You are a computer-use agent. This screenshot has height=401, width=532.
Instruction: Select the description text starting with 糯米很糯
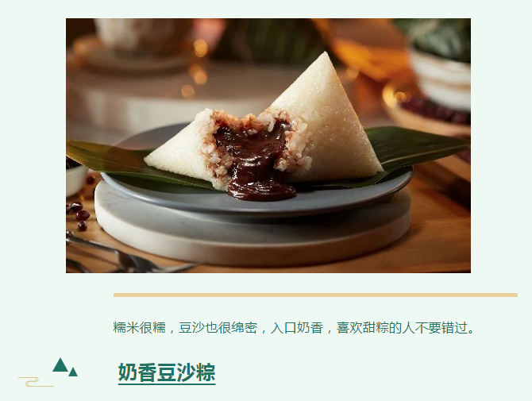[x=294, y=328]
